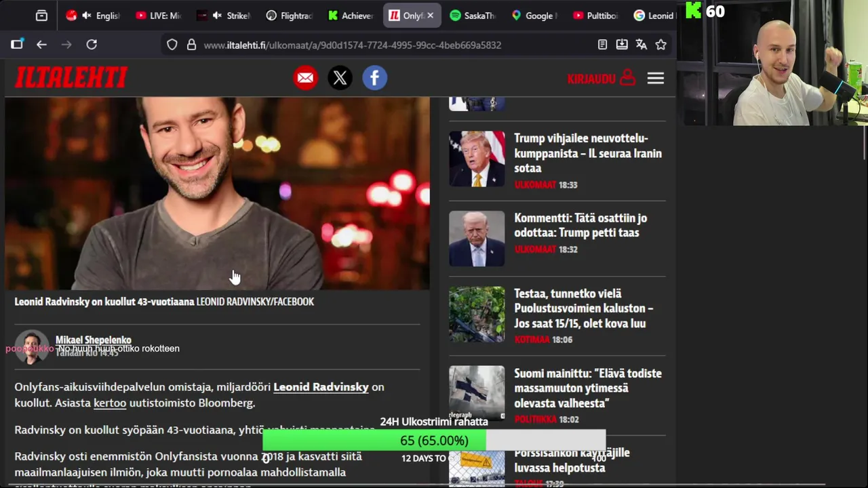Click the author avatar of Mikael Shepelenko
Screen dimensions: 868x488
[31, 347]
